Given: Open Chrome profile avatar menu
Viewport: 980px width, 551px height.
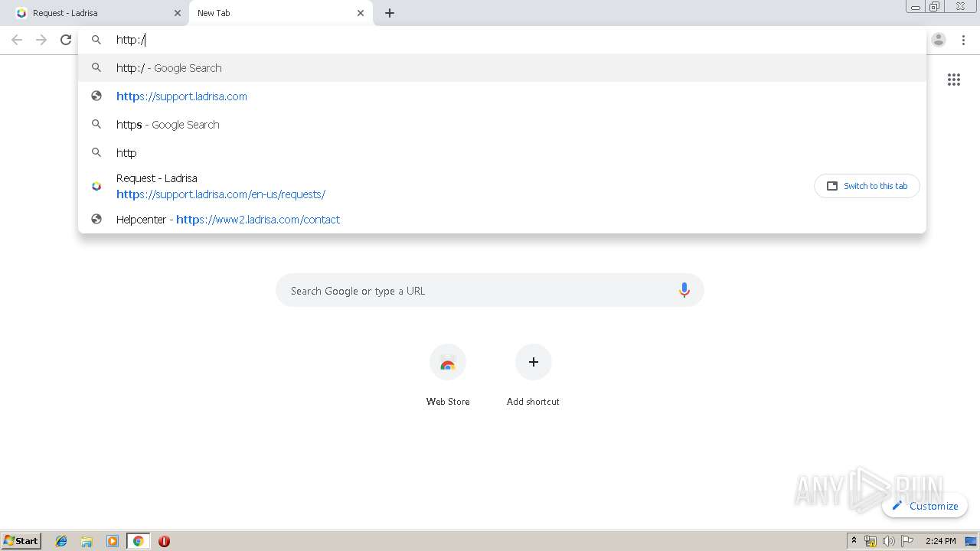Looking at the screenshot, I should coord(939,40).
